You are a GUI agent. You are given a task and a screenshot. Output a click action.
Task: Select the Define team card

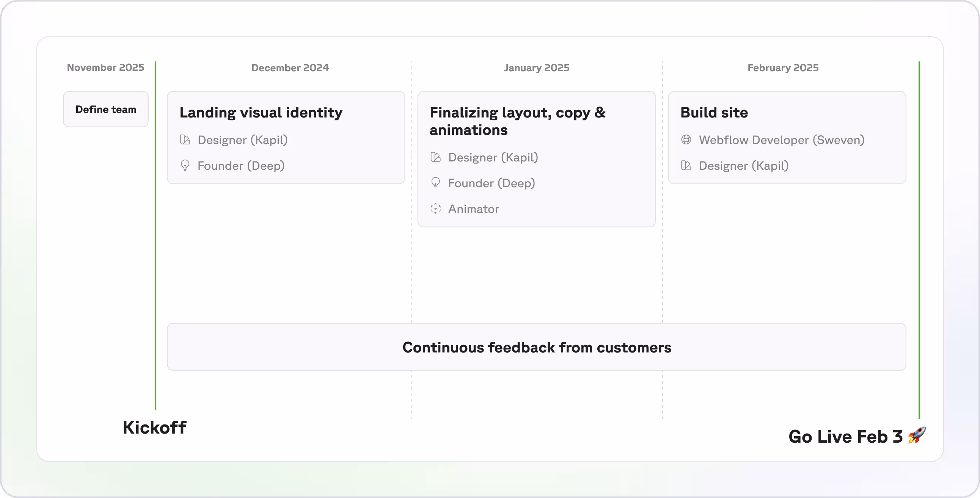[106, 110]
